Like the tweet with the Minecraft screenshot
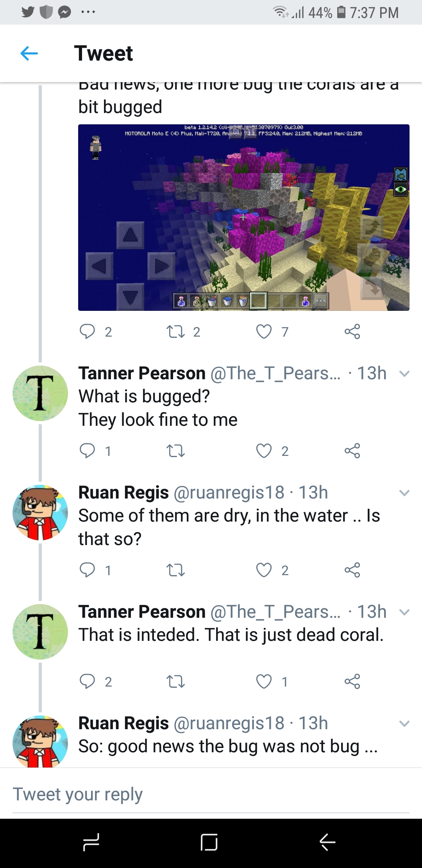 264,332
